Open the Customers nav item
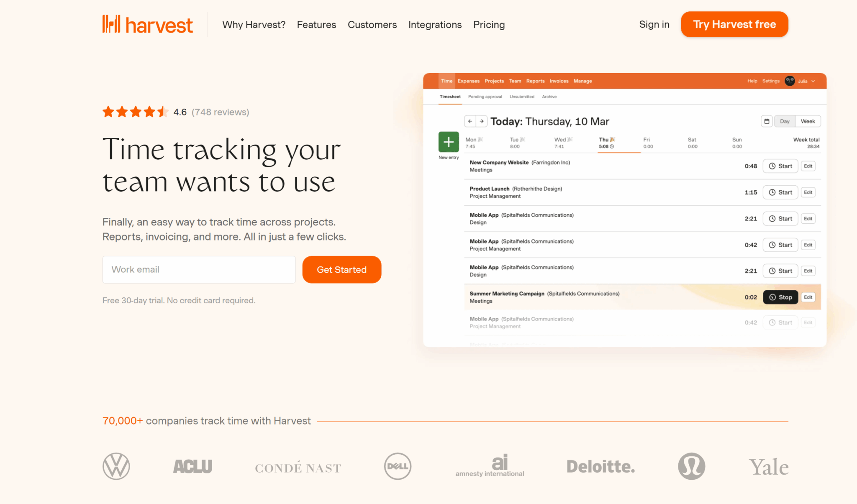857x504 pixels. pos(372,25)
